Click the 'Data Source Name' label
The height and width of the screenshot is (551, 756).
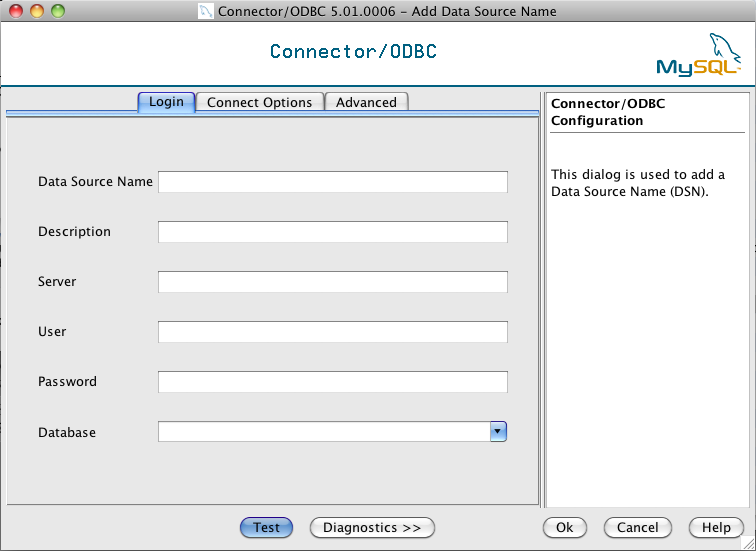pyautogui.click(x=95, y=182)
